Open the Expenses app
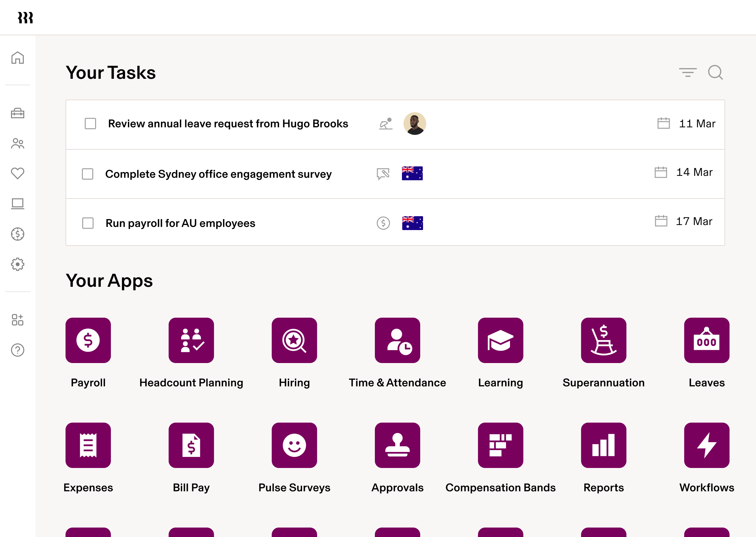This screenshot has height=537, width=756. 88,445
